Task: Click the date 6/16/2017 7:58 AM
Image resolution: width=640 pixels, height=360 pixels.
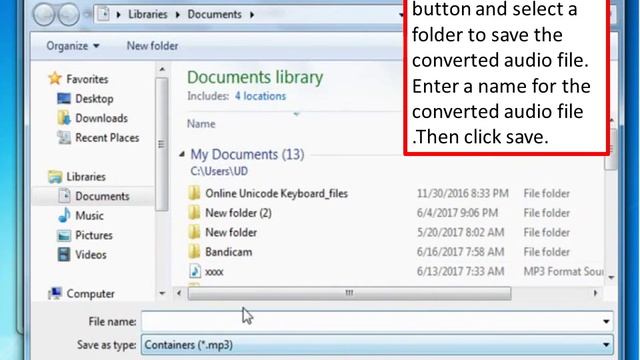Action: pos(460,252)
